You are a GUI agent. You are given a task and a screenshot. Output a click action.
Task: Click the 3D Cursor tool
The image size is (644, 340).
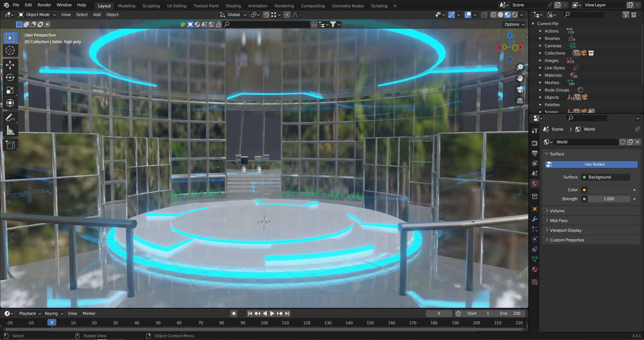tap(10, 51)
